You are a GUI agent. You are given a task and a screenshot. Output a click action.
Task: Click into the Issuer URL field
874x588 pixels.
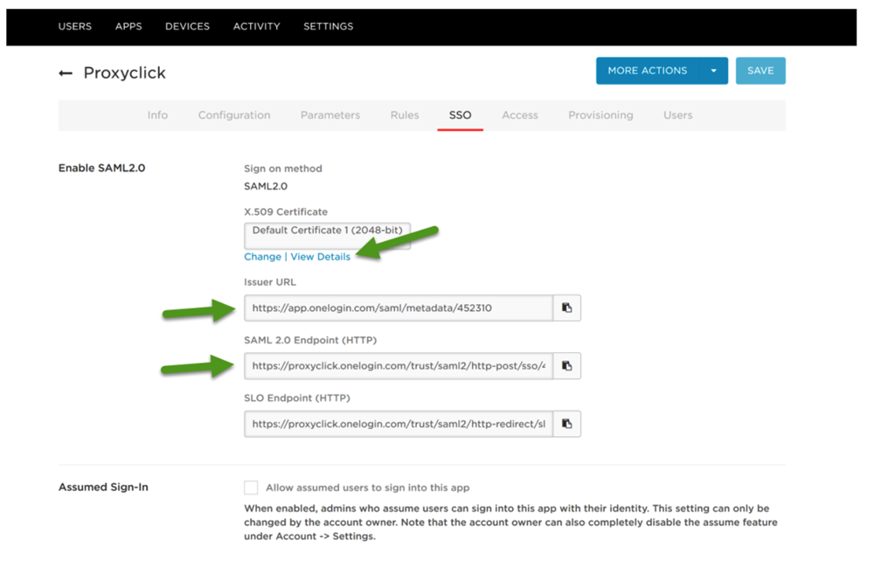tap(399, 308)
